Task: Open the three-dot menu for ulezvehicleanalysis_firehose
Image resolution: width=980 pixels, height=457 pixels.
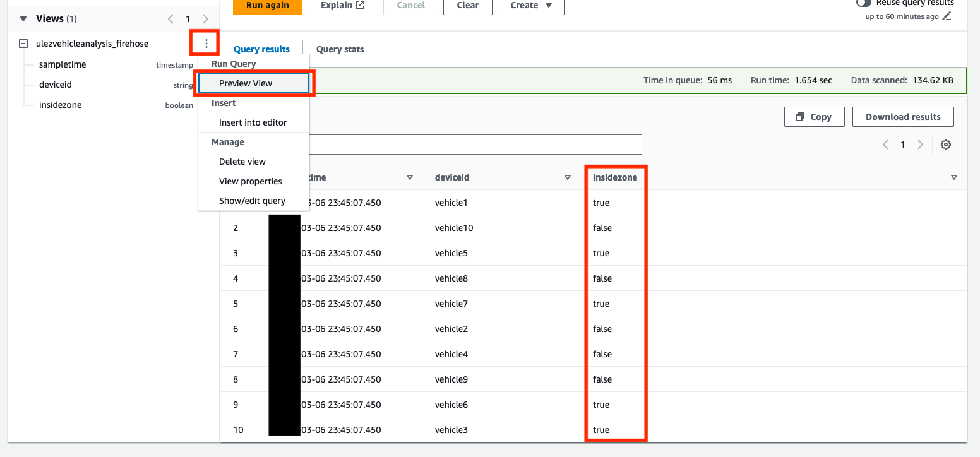Action: [x=206, y=44]
